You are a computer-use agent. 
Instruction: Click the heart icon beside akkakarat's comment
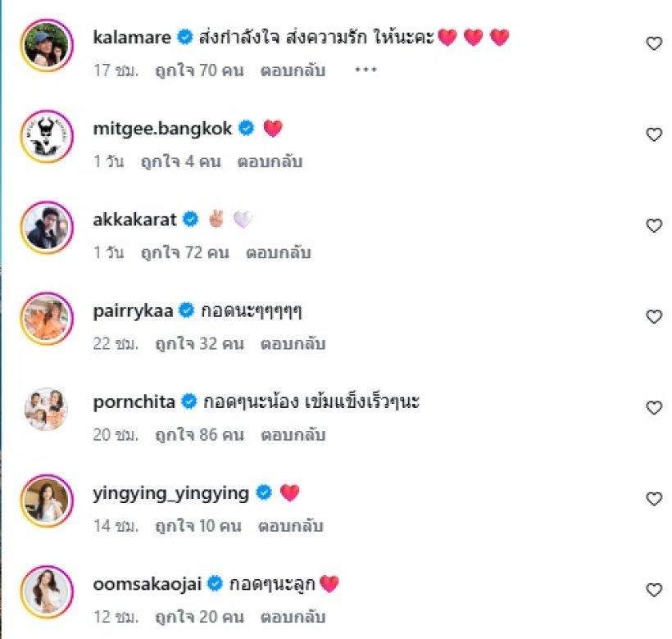653,225
